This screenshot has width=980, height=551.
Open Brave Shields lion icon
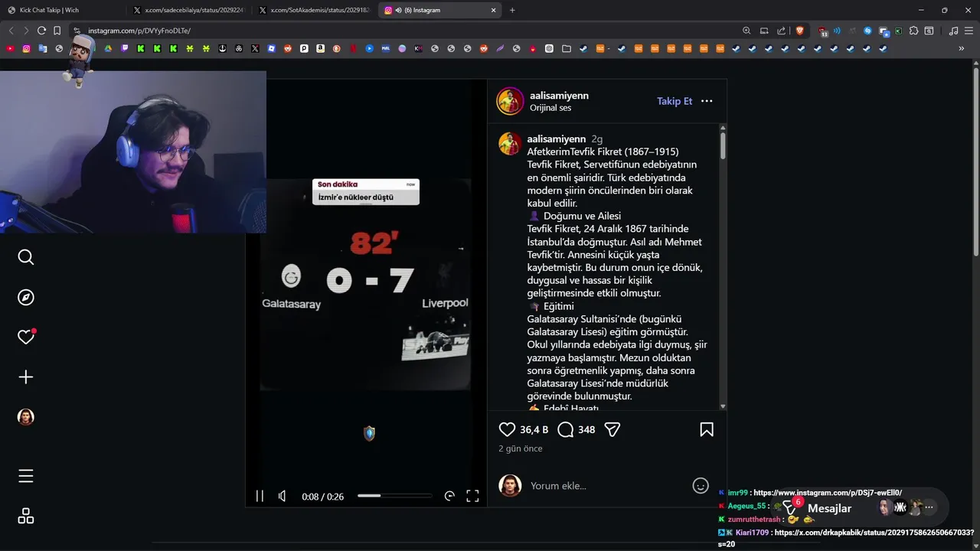click(x=800, y=31)
